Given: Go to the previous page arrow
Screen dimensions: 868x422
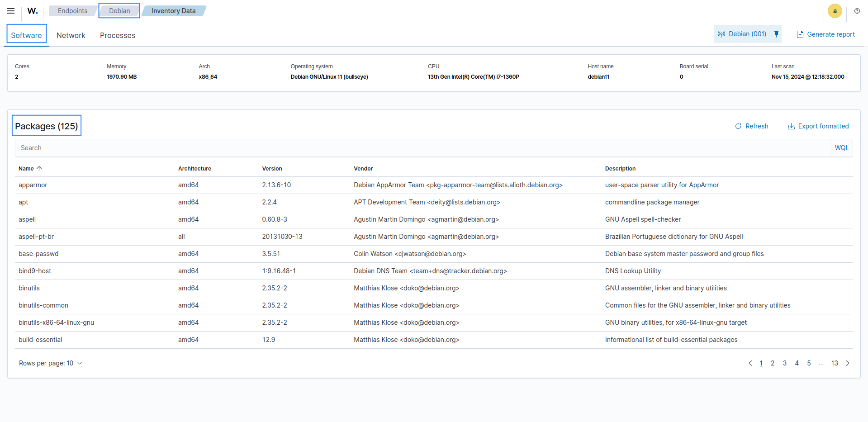Looking at the screenshot, I should (x=750, y=363).
